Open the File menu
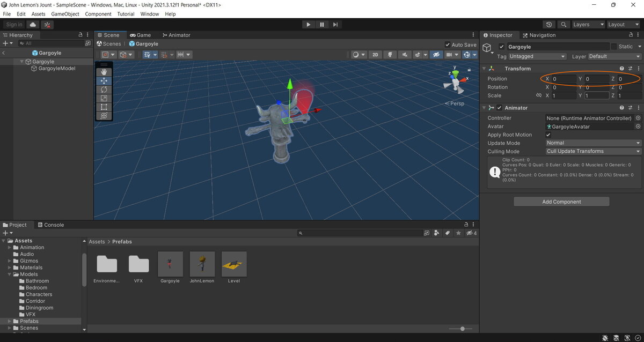This screenshot has width=644, height=342. [7, 14]
